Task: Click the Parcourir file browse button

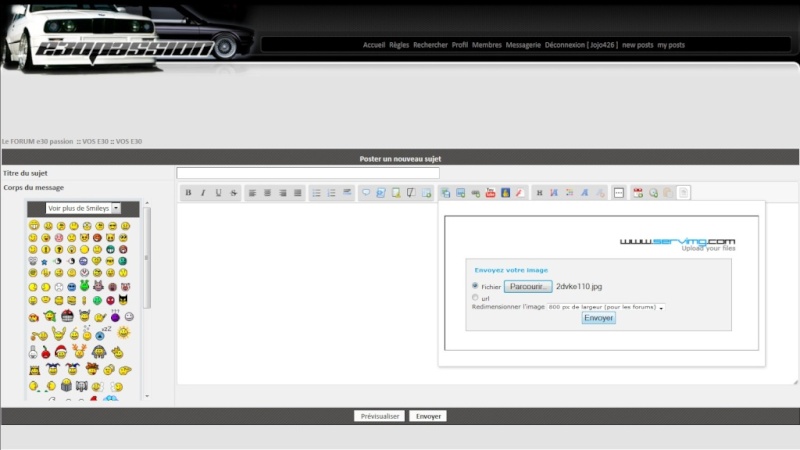Action: tap(528, 286)
